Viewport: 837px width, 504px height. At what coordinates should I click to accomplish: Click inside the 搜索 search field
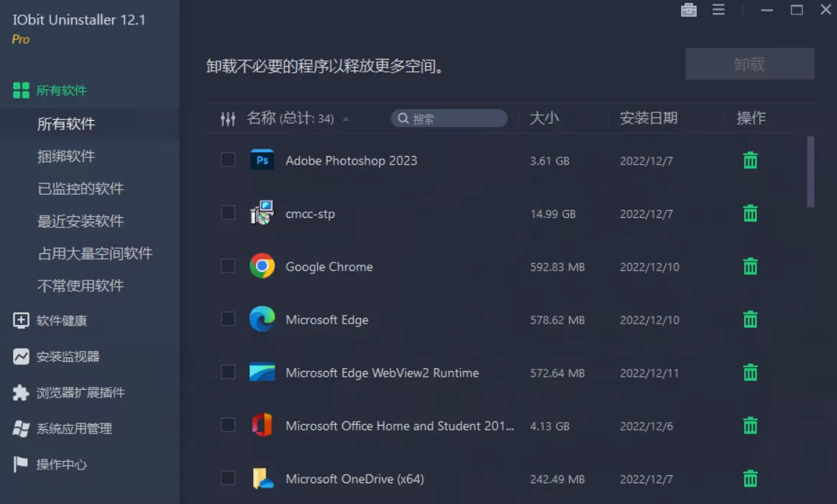pos(449,118)
